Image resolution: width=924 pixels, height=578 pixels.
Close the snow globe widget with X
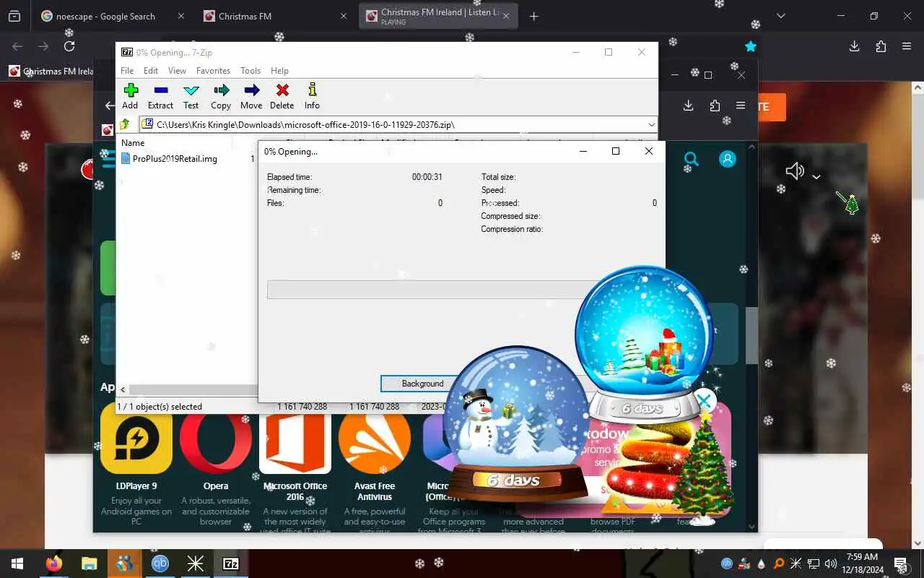[705, 401]
